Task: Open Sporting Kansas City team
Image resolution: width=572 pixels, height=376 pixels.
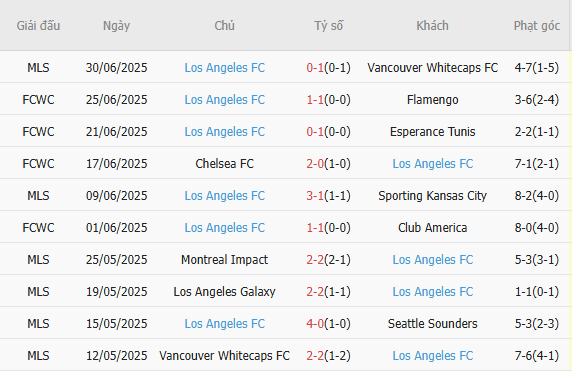Action: tap(433, 196)
